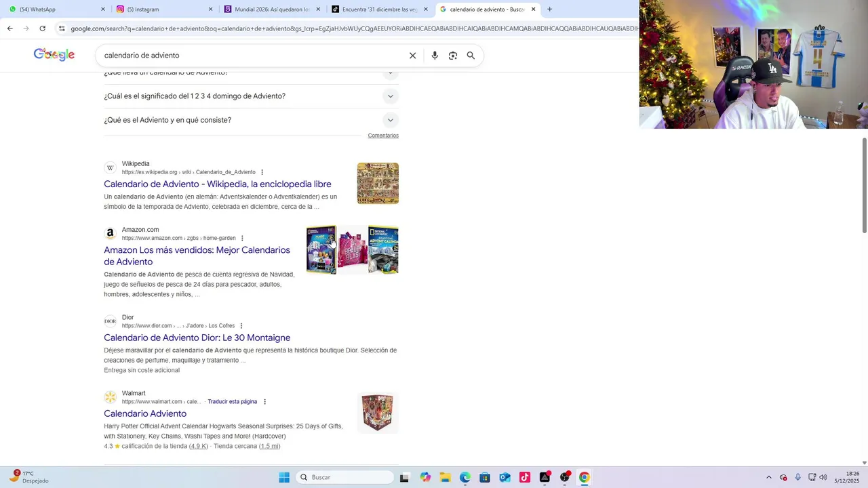Open volume control in system tray
The image size is (868, 488).
[x=823, y=477]
